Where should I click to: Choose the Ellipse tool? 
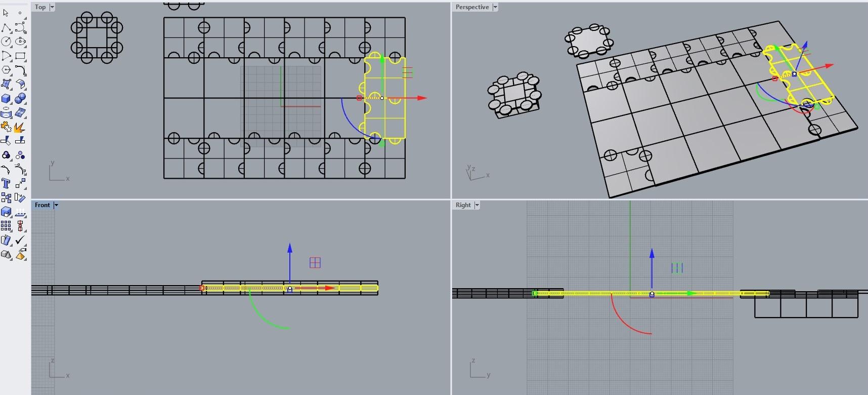coord(20,42)
